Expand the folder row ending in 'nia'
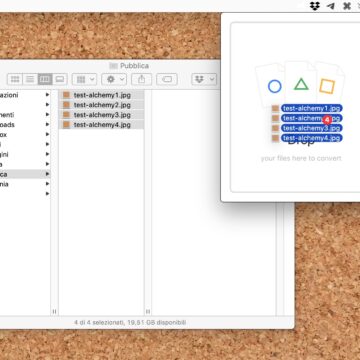Screen dimensions: 360x360 [x=48, y=184]
